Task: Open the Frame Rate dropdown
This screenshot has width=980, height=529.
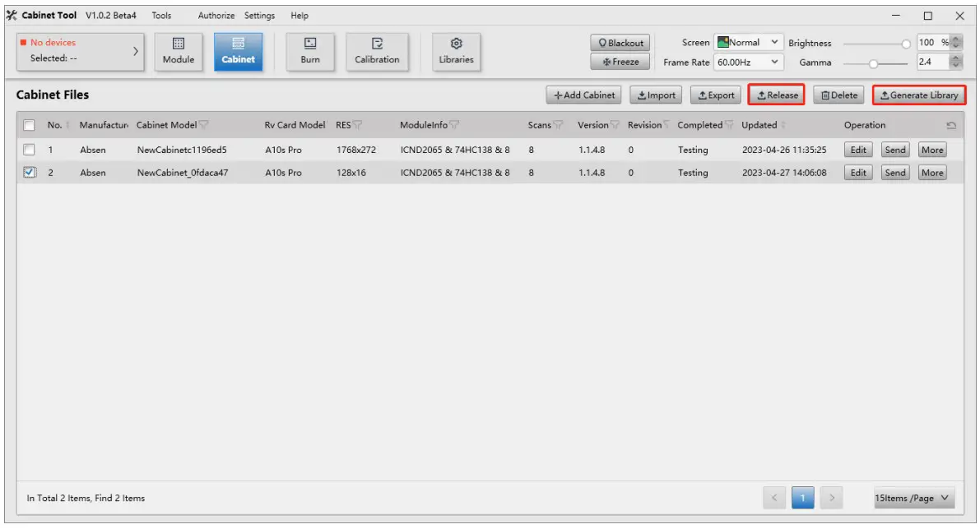Action: pyautogui.click(x=745, y=61)
